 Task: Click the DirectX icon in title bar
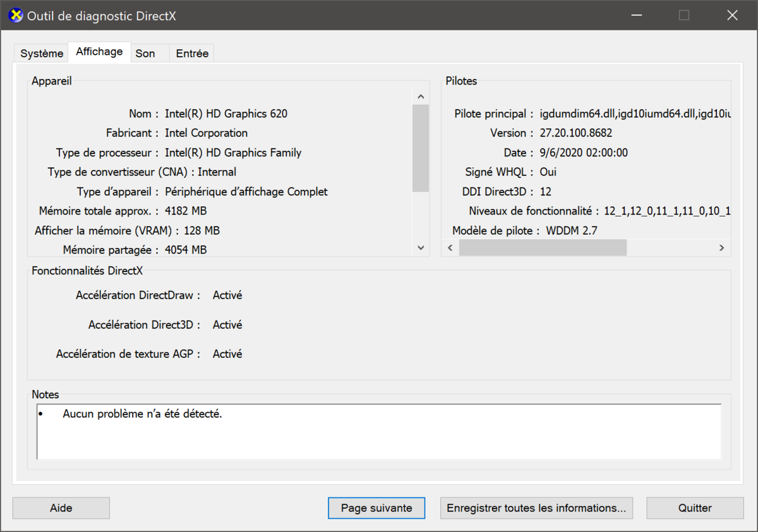click(x=16, y=15)
